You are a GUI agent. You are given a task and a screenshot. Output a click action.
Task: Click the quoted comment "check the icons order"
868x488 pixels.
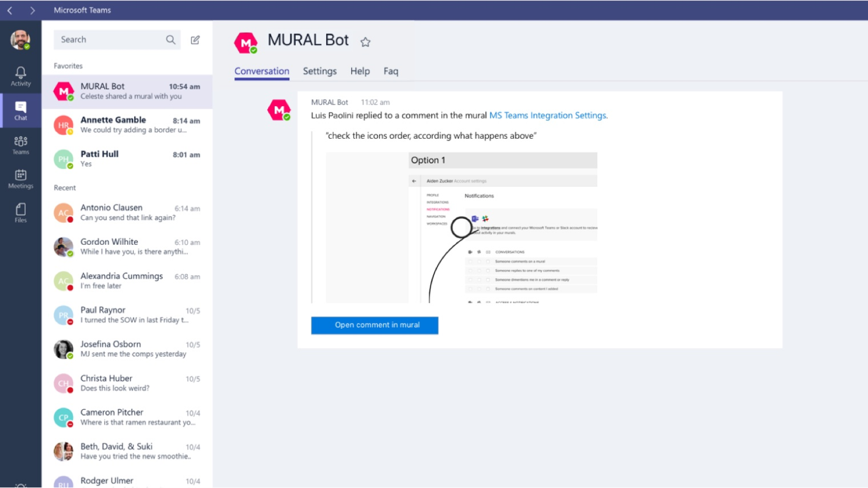click(x=431, y=136)
